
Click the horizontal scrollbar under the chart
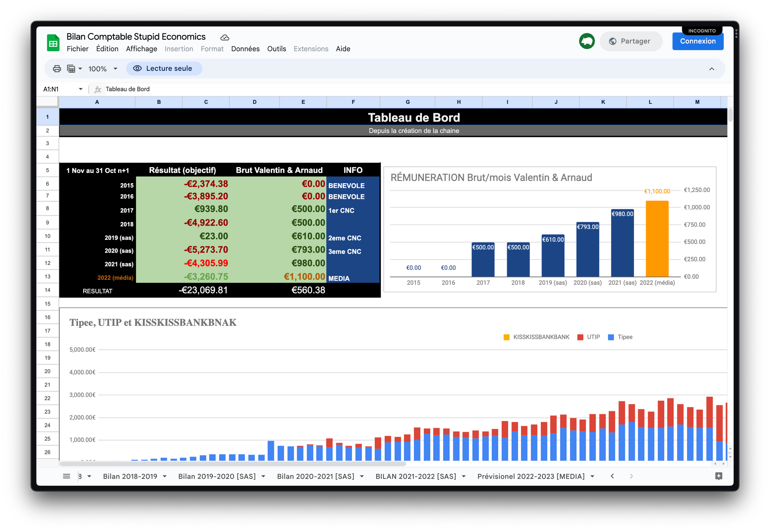pyautogui.click(x=233, y=464)
